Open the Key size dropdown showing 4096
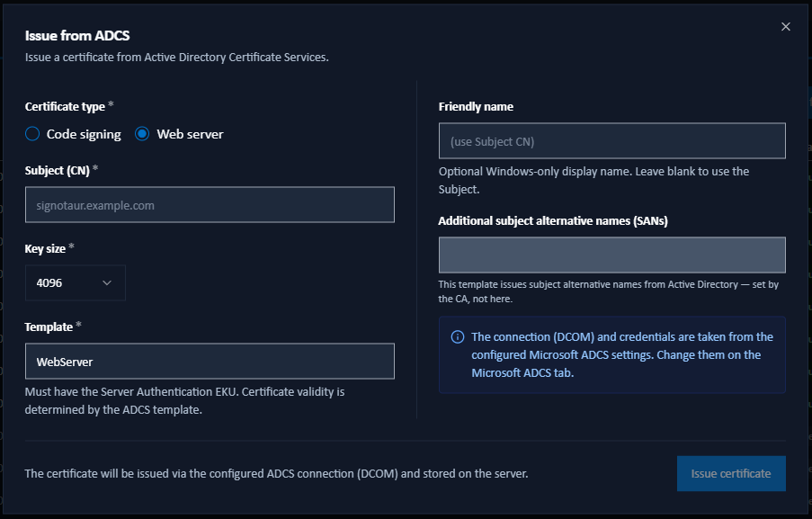 pyautogui.click(x=76, y=282)
